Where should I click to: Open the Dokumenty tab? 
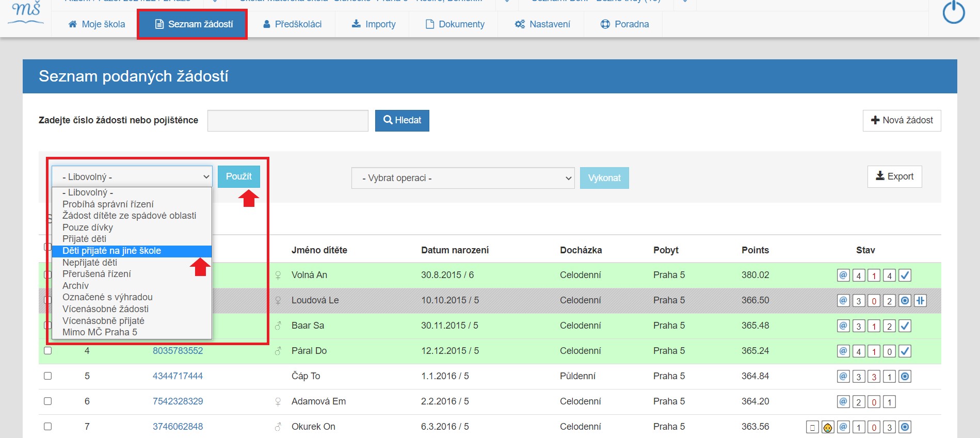tap(455, 24)
